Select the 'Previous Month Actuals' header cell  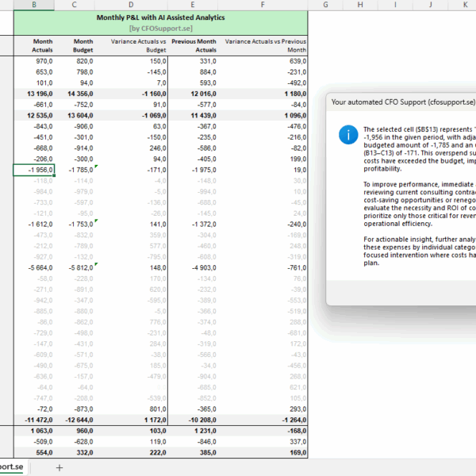click(x=193, y=45)
